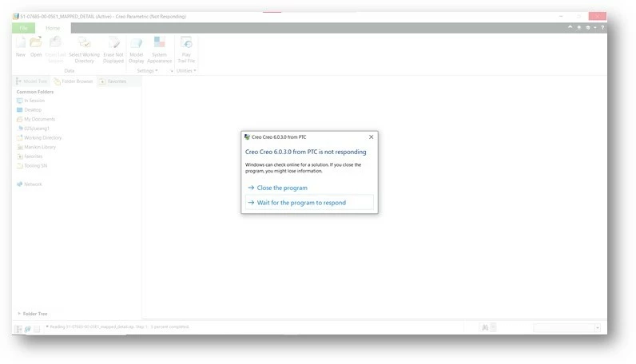Select the 025jueang1 computer entry
This screenshot has height=364, width=636.
point(34,129)
